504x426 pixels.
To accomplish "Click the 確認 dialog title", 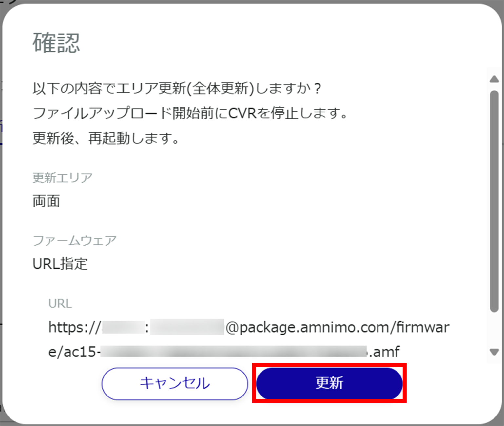I will (x=56, y=43).
